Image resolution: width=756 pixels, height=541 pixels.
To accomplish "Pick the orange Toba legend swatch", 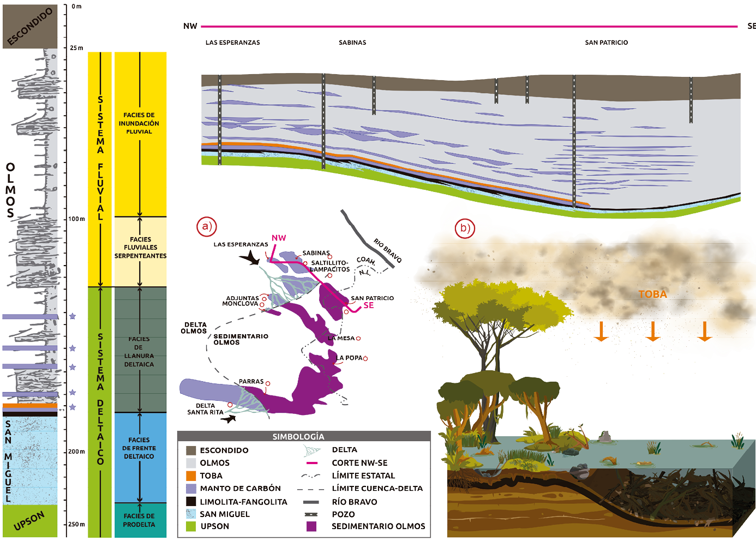I will [191, 476].
